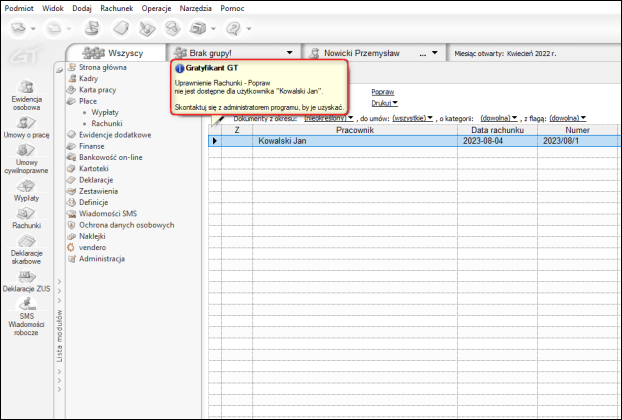Open Wypłaty module icon in sidebar
Image resolution: width=622 pixels, height=420 pixels.
pyautogui.click(x=26, y=190)
